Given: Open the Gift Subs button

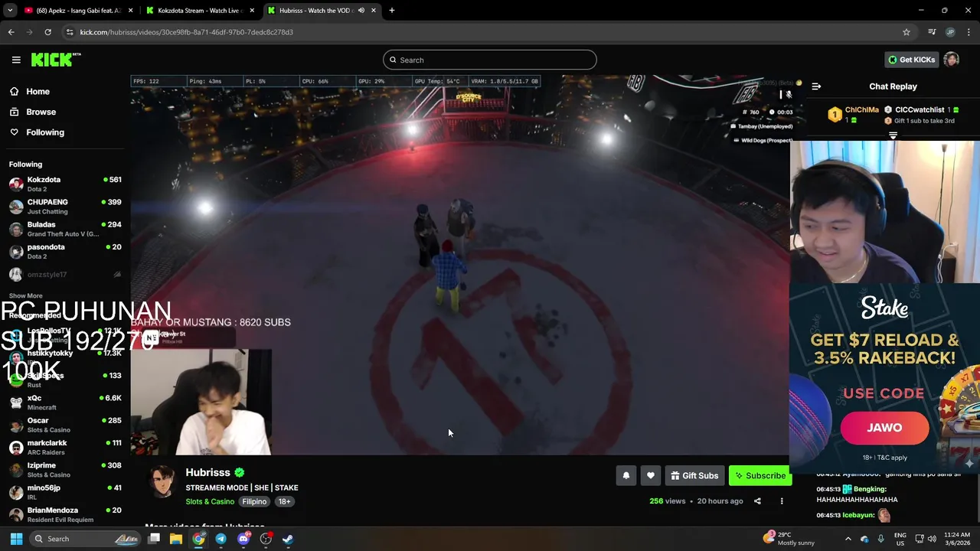Looking at the screenshot, I should coord(694,476).
